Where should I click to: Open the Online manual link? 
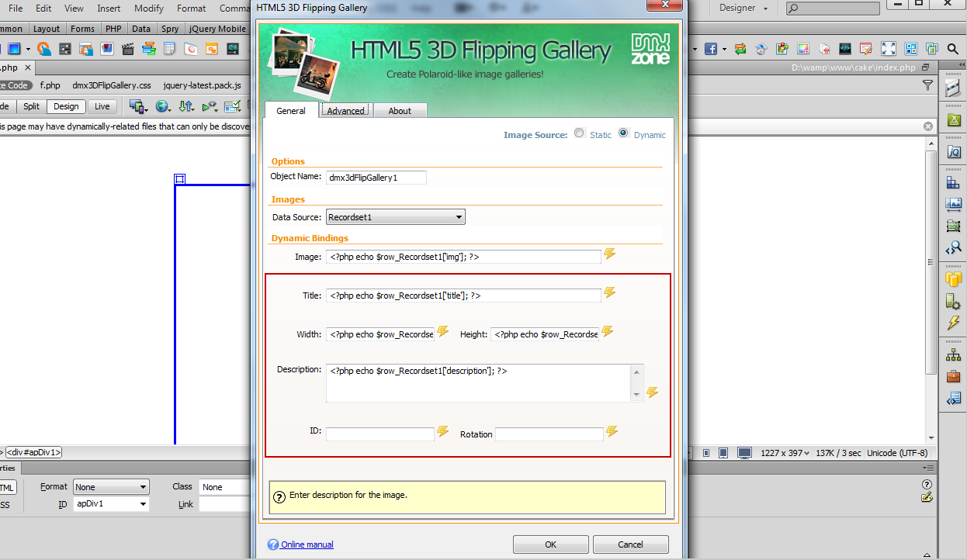[x=307, y=544]
